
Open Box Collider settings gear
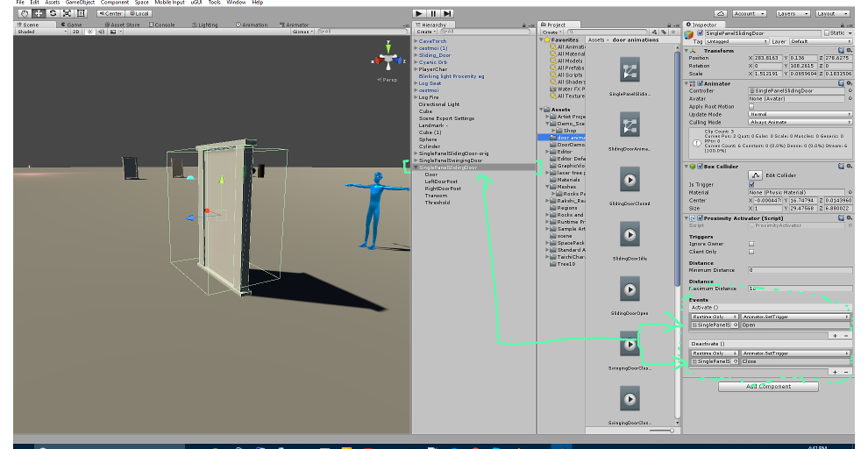(x=850, y=166)
